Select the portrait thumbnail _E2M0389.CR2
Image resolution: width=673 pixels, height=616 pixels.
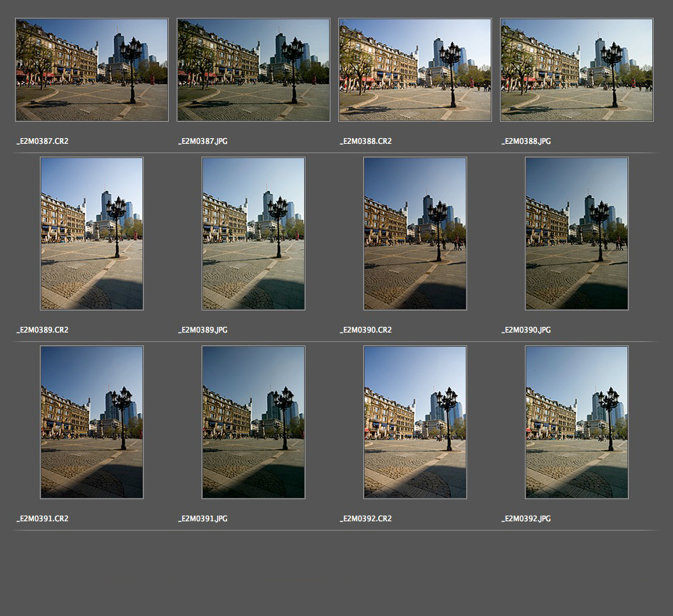coord(92,234)
